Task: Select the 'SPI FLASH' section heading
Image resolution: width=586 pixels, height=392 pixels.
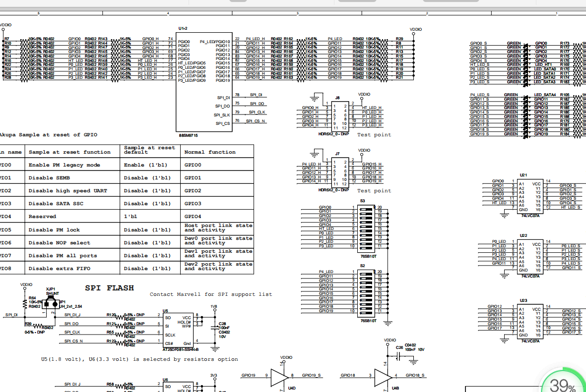Action: coord(109,288)
